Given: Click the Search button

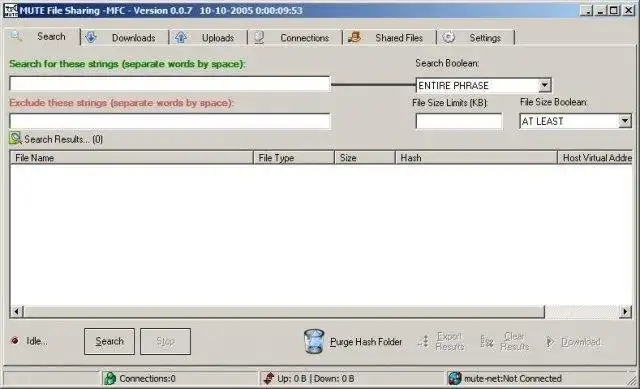Looking at the screenshot, I should pos(109,341).
